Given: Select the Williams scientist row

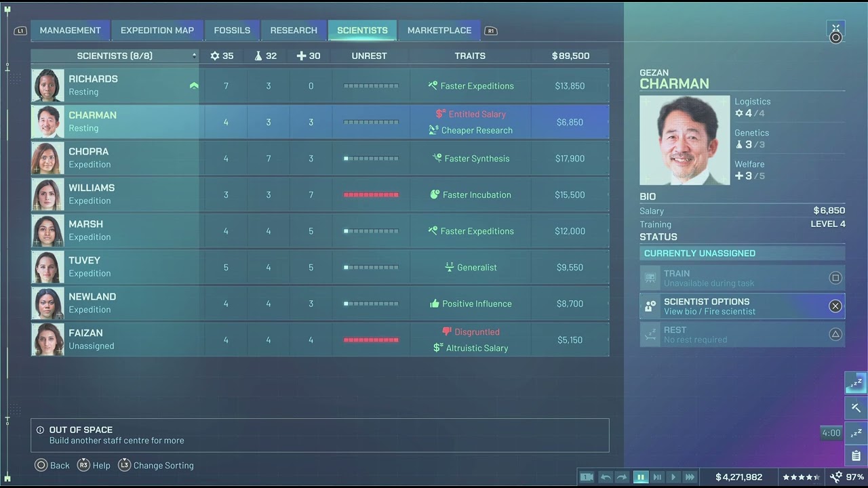Looking at the screenshot, I should pyautogui.click(x=320, y=195).
